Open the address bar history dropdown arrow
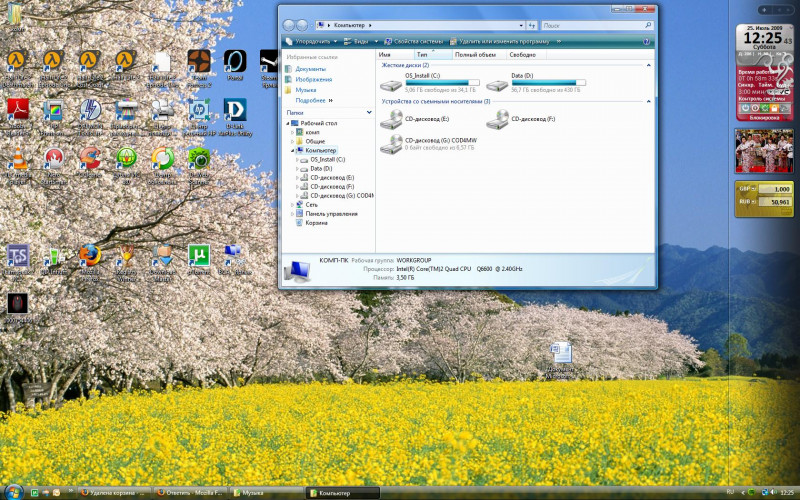 [x=521, y=25]
